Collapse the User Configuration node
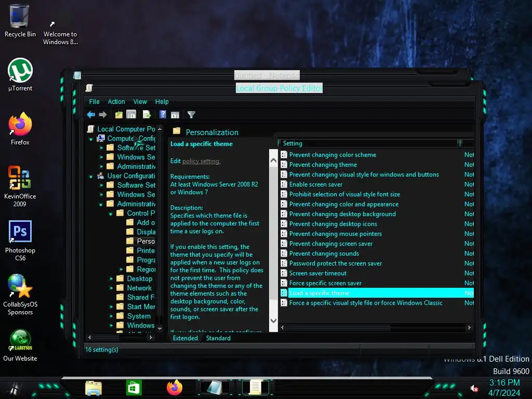This screenshot has width=532, height=399. pyautogui.click(x=91, y=177)
